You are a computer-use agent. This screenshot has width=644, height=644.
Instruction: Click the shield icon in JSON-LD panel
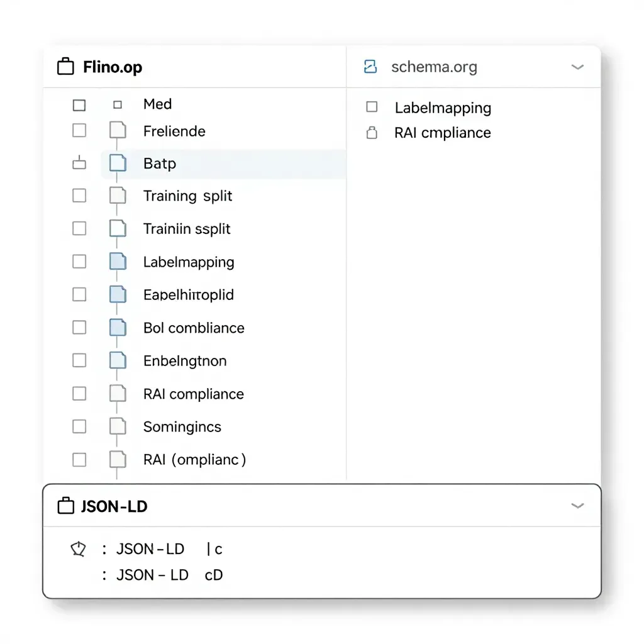77,549
